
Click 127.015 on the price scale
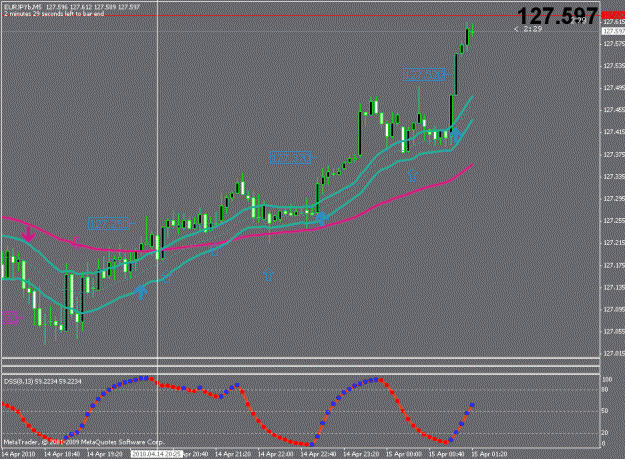coord(614,353)
